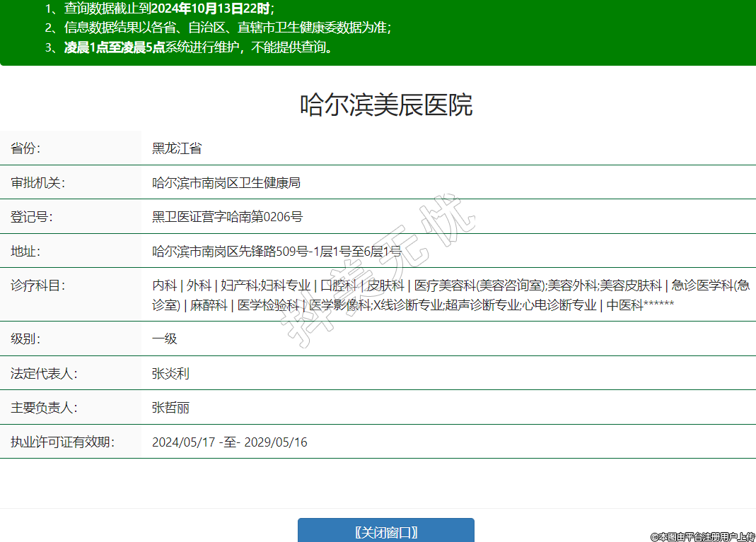This screenshot has height=542, width=756.
Task: Click the 登记号 row label
Action: click(x=31, y=217)
